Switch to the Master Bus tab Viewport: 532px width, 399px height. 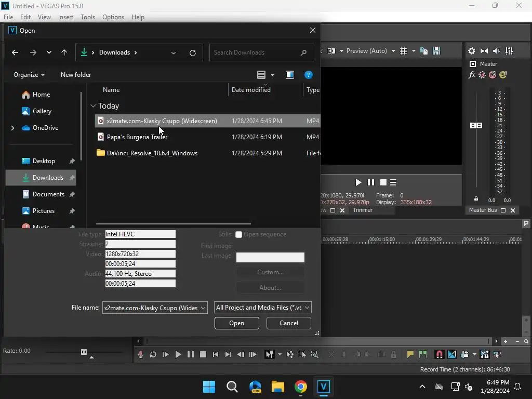(483, 210)
